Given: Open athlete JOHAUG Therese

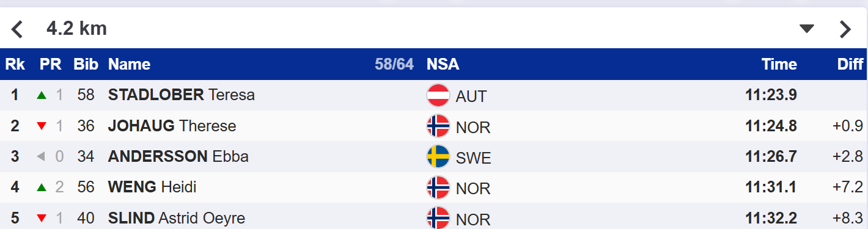Looking at the screenshot, I should (x=172, y=126).
